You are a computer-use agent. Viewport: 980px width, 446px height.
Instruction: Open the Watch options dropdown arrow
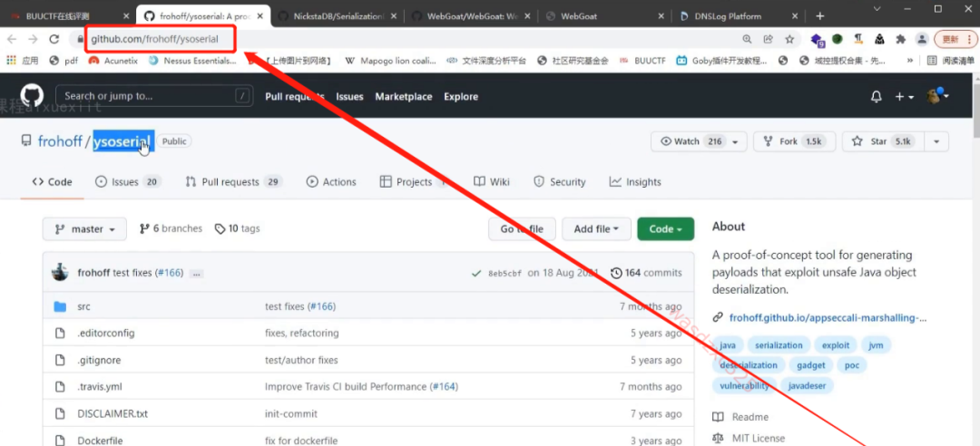(x=735, y=141)
